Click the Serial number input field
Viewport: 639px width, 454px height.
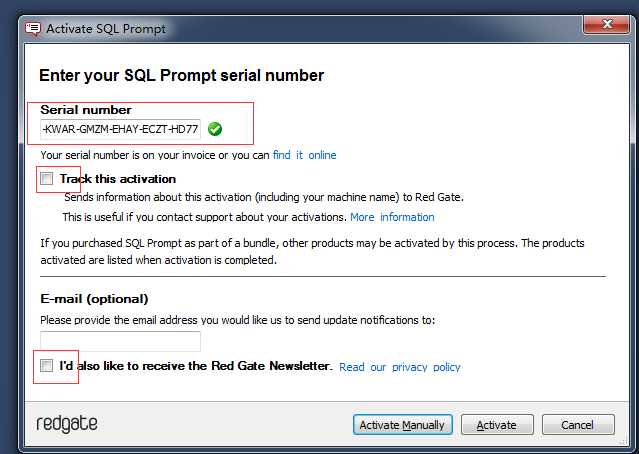coord(120,129)
